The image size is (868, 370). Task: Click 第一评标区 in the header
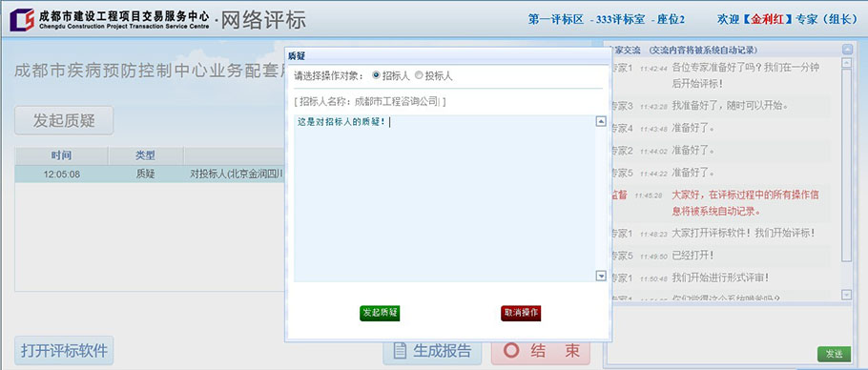pyautogui.click(x=556, y=20)
